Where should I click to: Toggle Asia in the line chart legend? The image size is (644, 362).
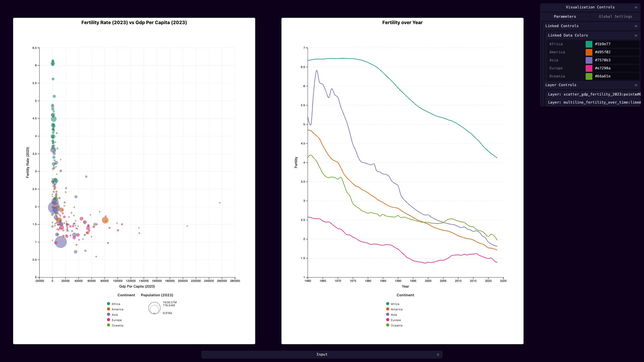(x=391, y=315)
